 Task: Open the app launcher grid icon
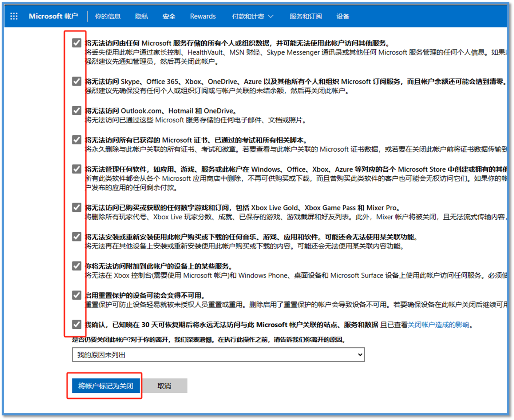[x=14, y=16]
